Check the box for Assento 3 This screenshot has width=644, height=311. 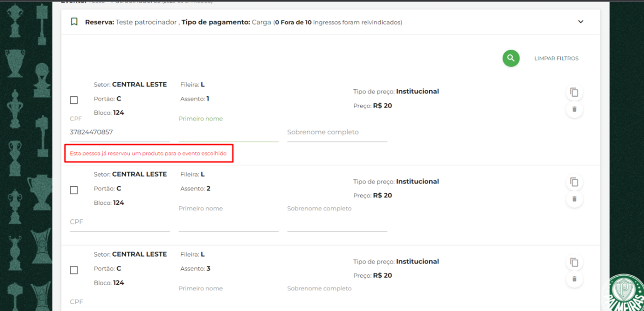[74, 270]
